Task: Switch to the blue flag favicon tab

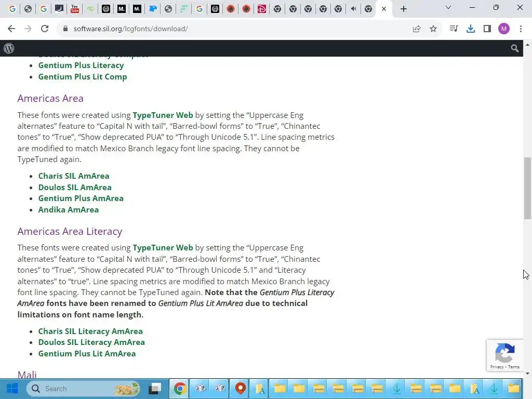Action: 153,9
